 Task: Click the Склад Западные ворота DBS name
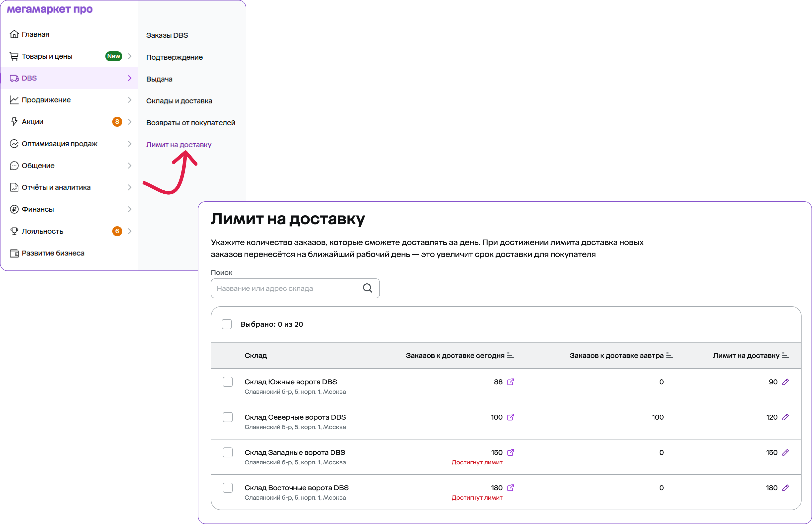(295, 453)
